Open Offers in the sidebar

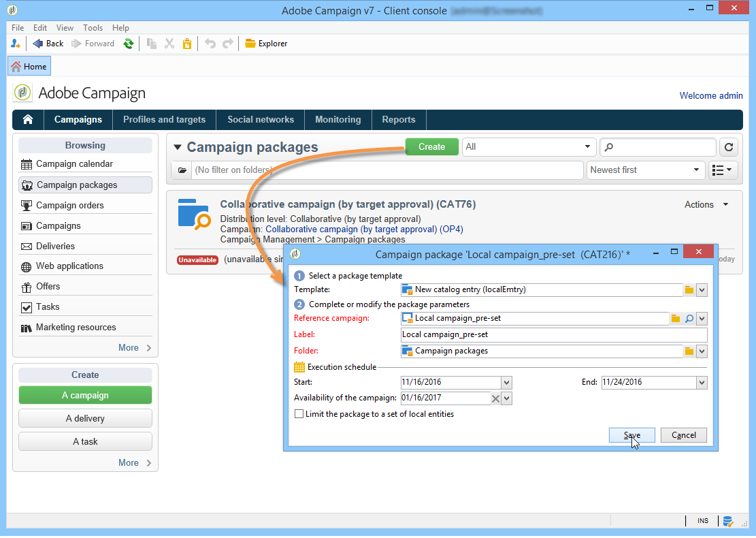(85, 287)
